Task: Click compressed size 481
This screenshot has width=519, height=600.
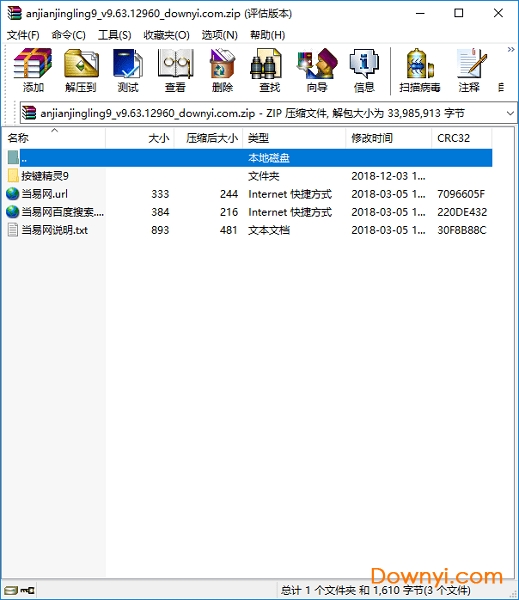Action: [229, 230]
